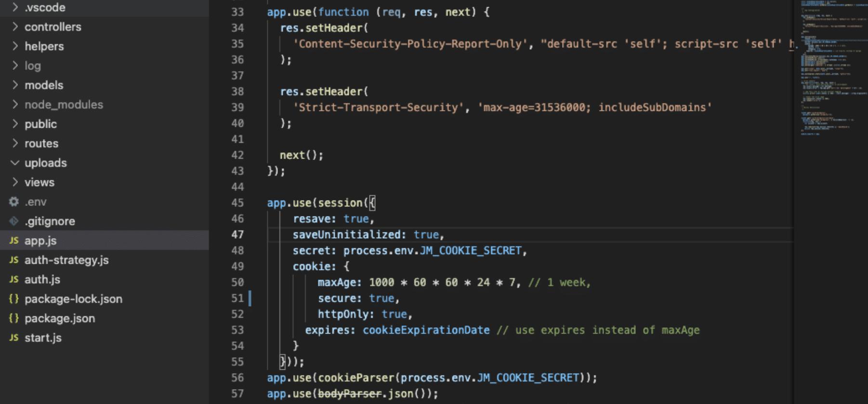Expand the log folder chevron

click(x=15, y=65)
